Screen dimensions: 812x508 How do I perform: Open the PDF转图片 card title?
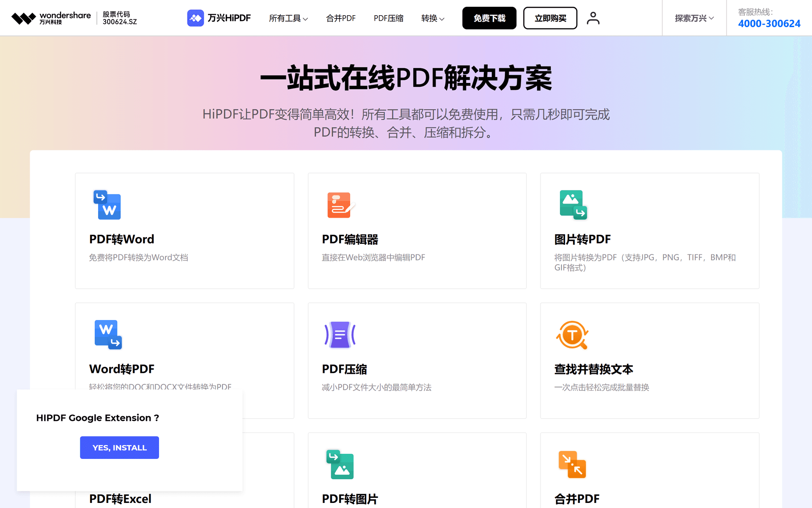pyautogui.click(x=350, y=499)
